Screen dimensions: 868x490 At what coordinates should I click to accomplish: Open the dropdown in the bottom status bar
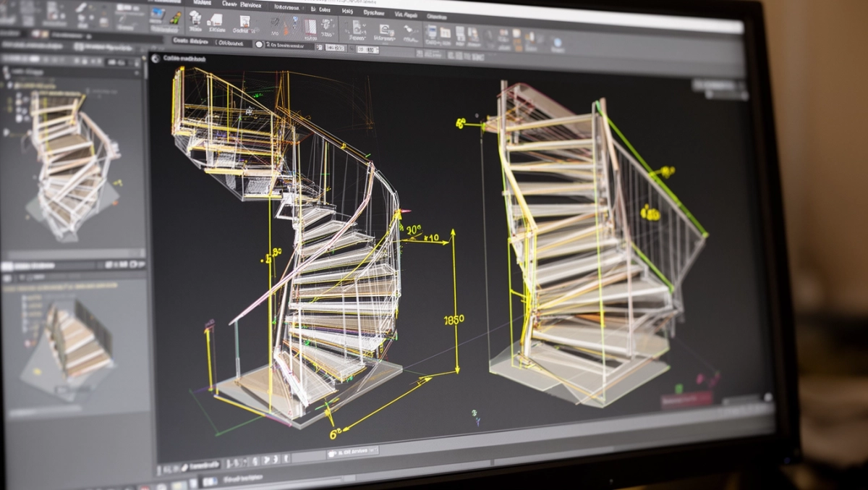point(352,452)
